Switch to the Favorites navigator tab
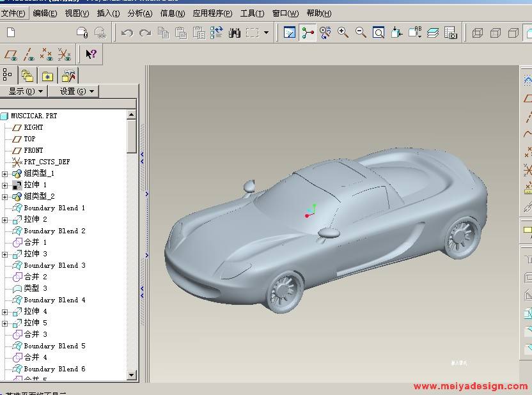Image resolution: width=532 pixels, height=395 pixels. click(47, 75)
